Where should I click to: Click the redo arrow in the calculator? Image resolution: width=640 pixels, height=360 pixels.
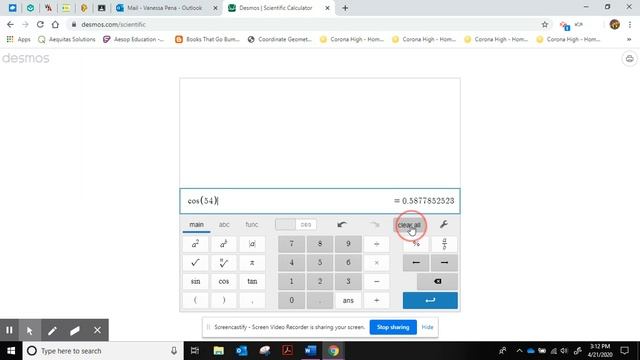(374, 224)
